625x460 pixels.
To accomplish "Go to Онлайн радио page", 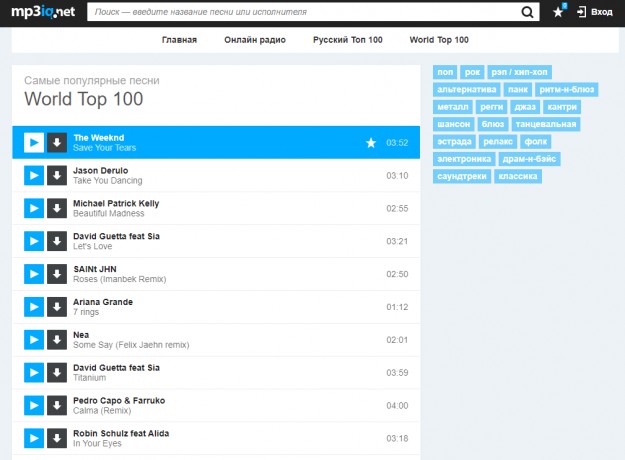I will [x=255, y=40].
